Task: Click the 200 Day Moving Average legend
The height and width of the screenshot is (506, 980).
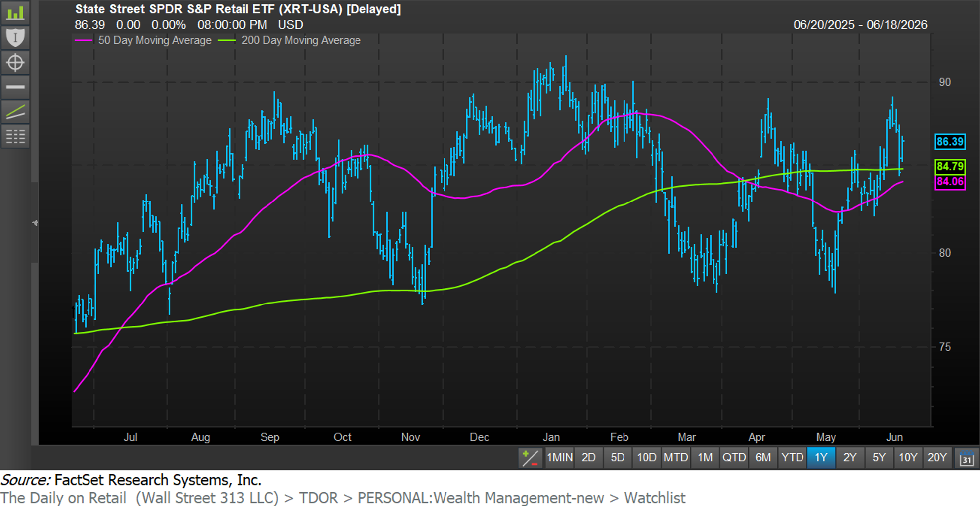Action: point(301,40)
